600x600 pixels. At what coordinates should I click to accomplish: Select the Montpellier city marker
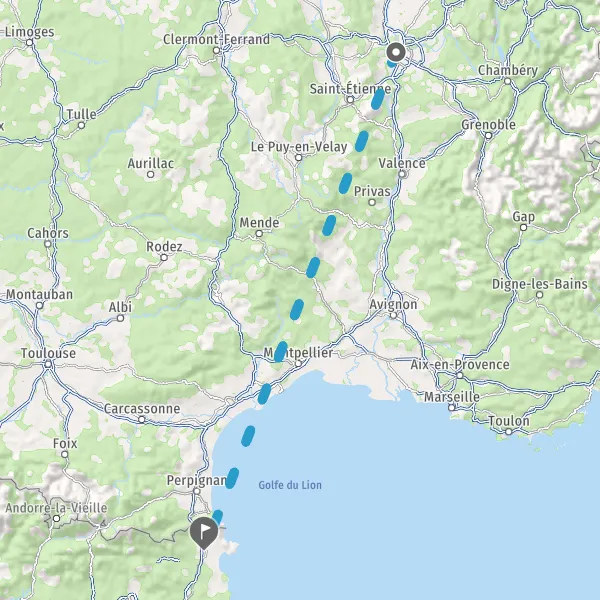click(298, 364)
